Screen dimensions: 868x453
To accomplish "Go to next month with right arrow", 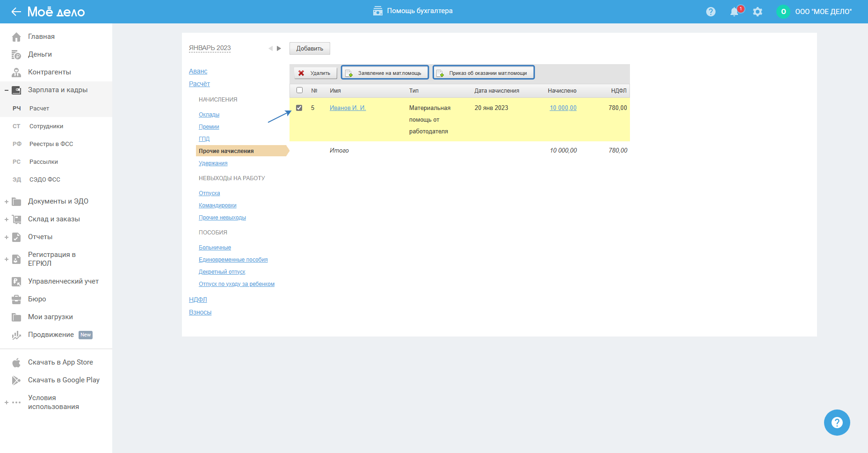I will tap(279, 48).
